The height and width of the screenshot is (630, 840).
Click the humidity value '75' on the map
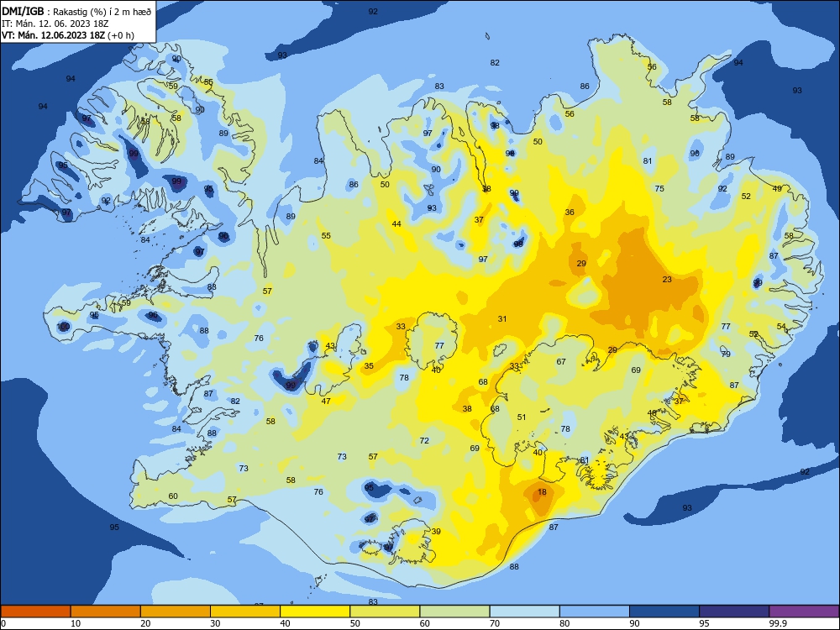(x=659, y=188)
